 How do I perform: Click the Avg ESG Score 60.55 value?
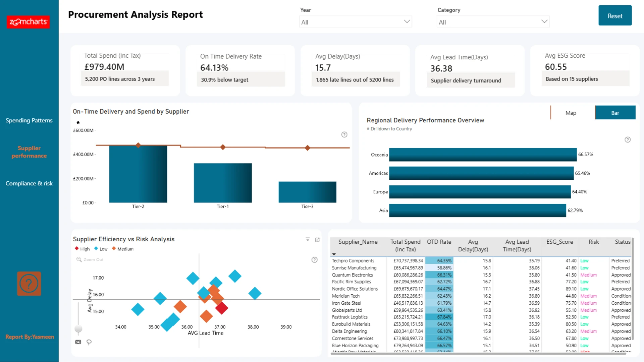point(556,67)
